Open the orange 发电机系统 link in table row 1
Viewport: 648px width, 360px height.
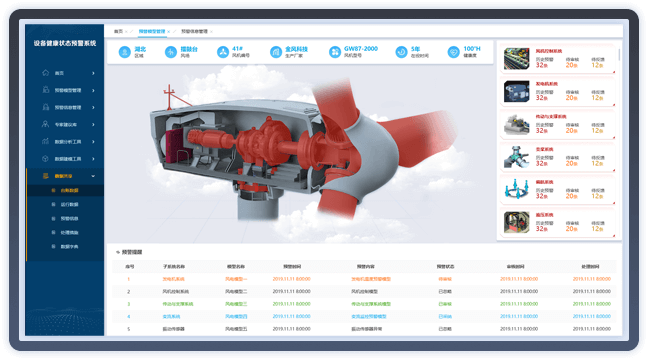click(x=174, y=279)
